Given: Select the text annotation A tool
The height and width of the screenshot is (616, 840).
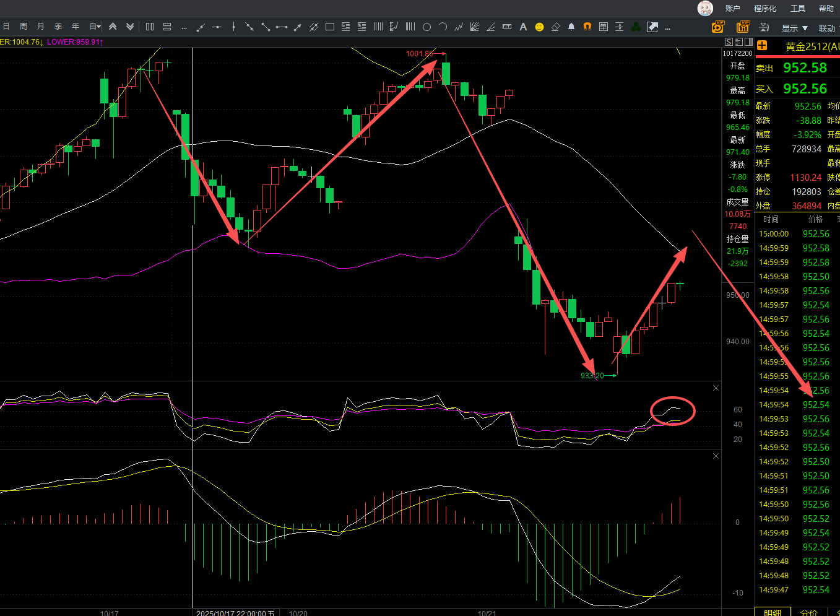Looking at the screenshot, I should (523, 27).
